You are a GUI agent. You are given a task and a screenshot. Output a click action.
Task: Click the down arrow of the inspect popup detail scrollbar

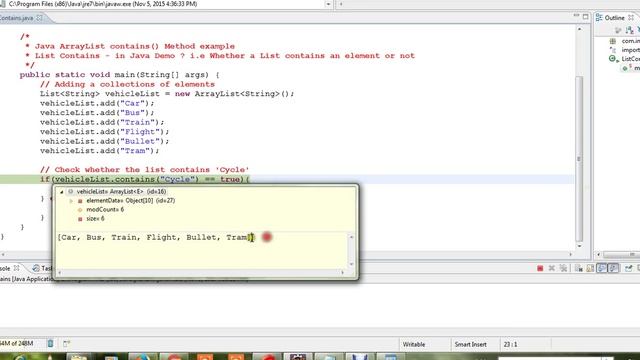351,264
